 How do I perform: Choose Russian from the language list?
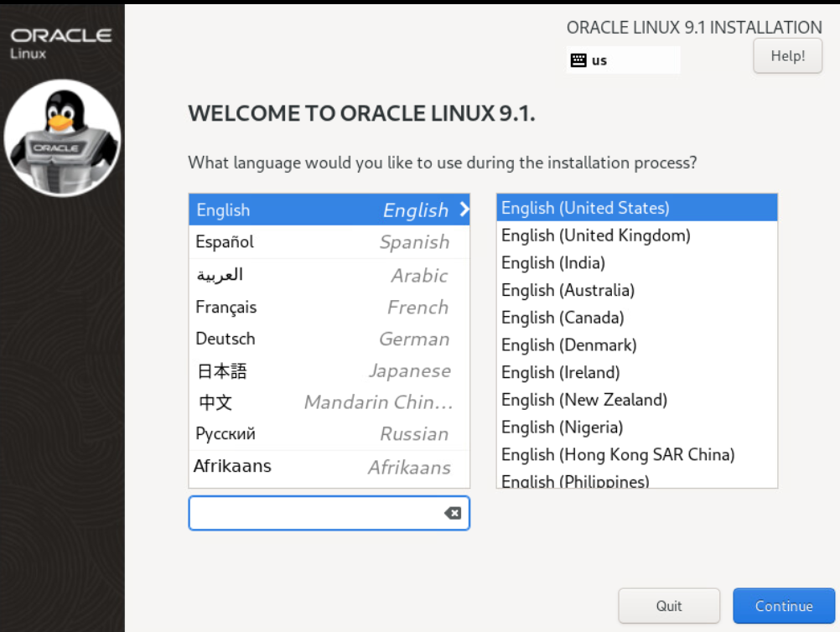pos(329,434)
